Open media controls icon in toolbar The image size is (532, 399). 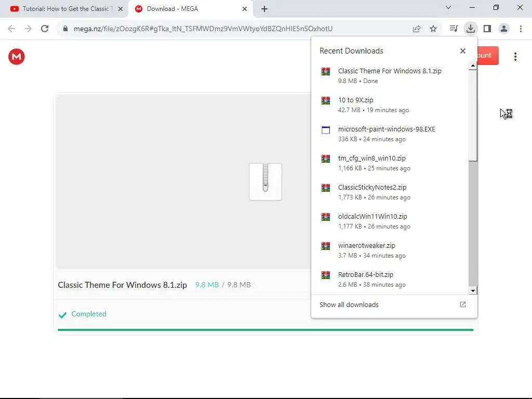[454, 29]
